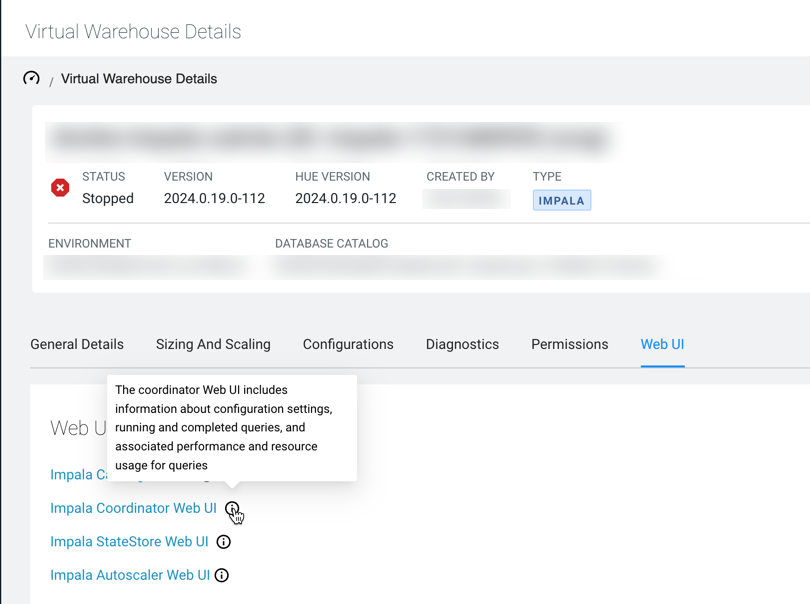Open the Permissions tab

pos(569,344)
